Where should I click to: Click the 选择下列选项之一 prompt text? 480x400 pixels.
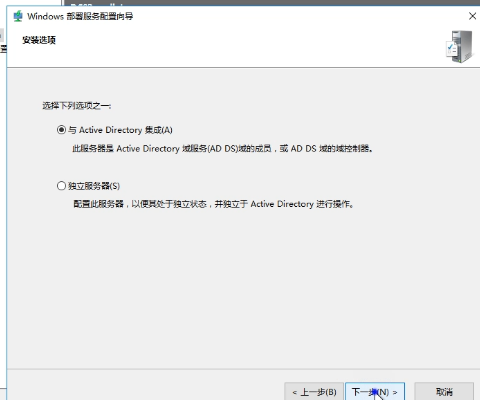click(x=77, y=106)
